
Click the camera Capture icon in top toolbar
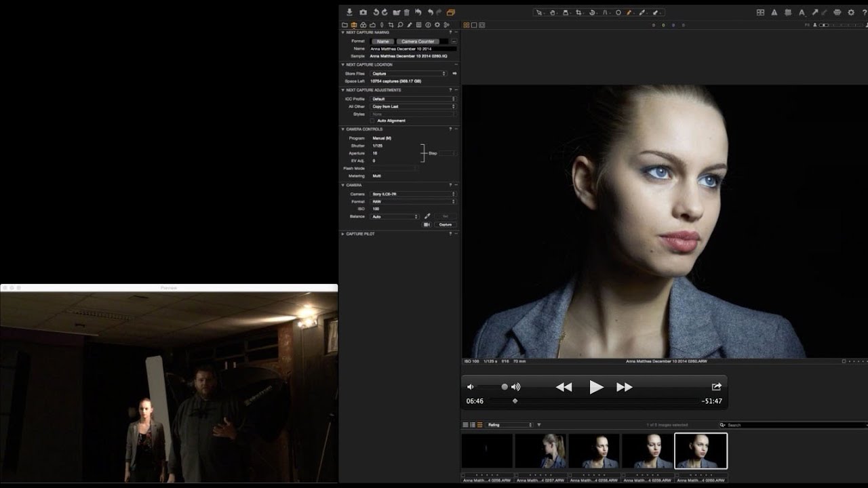[363, 12]
